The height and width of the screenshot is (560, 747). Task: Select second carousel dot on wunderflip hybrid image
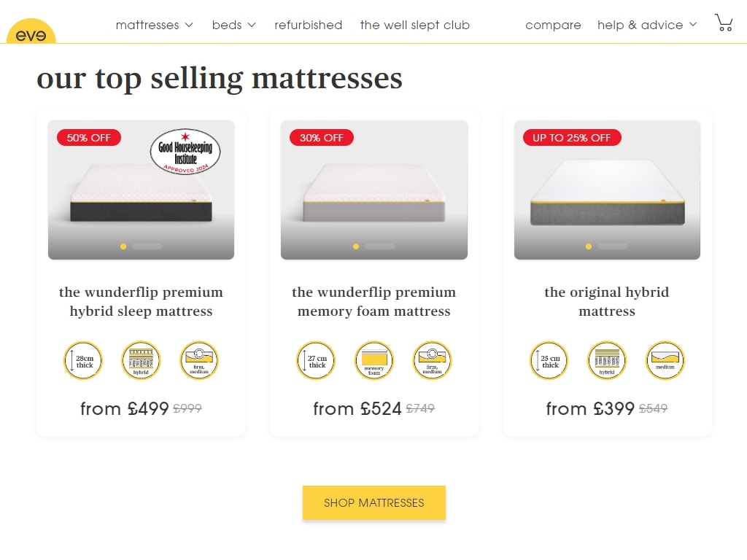pyautogui.click(x=147, y=246)
